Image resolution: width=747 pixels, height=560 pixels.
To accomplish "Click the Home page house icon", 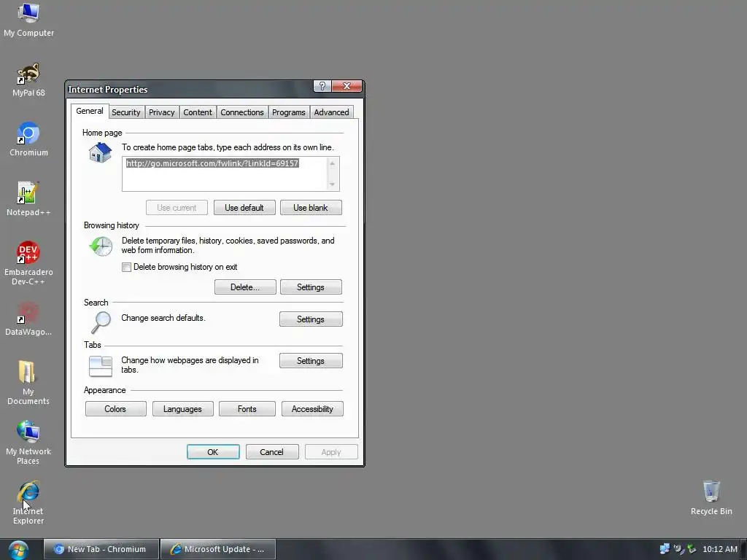I will coord(100,152).
